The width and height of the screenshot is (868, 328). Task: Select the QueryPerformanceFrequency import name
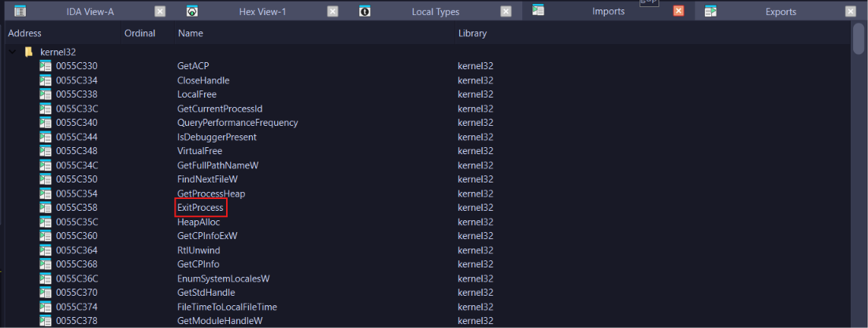(x=238, y=122)
